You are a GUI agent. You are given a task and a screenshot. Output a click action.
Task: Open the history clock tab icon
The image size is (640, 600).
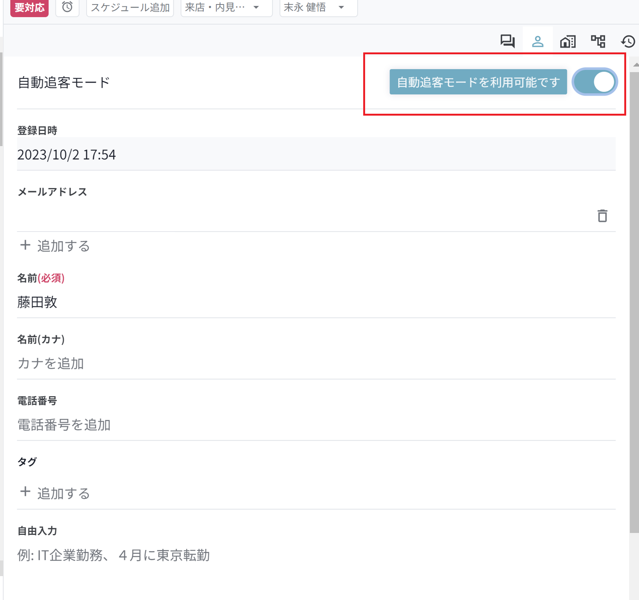tap(628, 41)
